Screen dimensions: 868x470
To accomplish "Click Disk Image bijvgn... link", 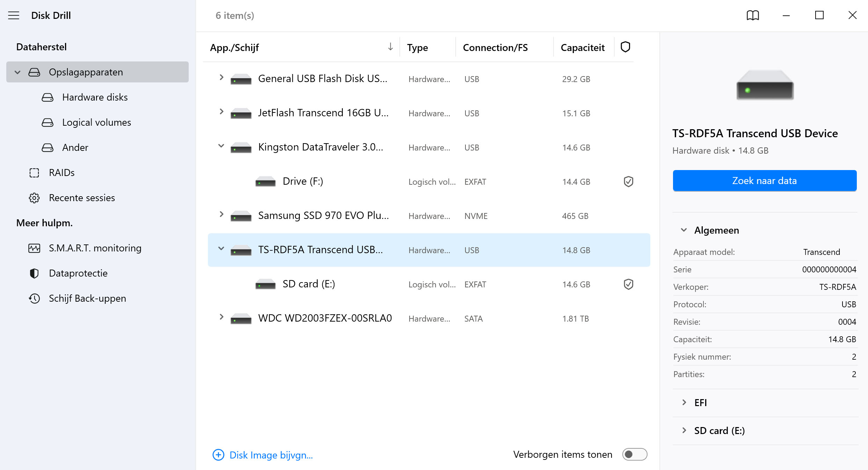I will tap(271, 455).
